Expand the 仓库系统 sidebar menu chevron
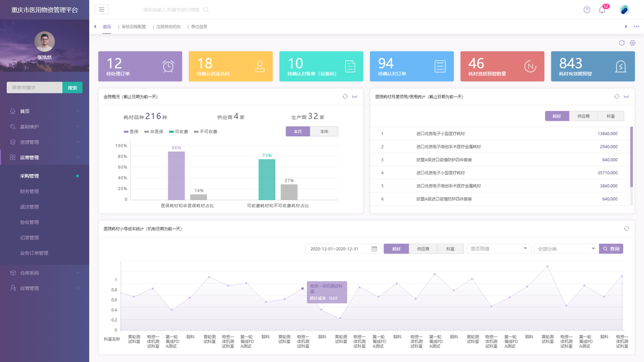Viewport: 644px width, 362px height. tap(78, 273)
